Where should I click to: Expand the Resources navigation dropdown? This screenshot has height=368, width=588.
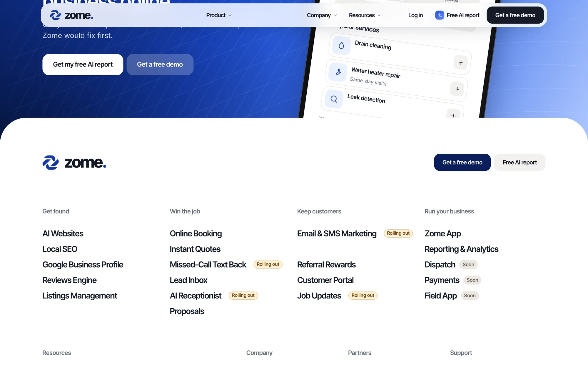tap(365, 15)
